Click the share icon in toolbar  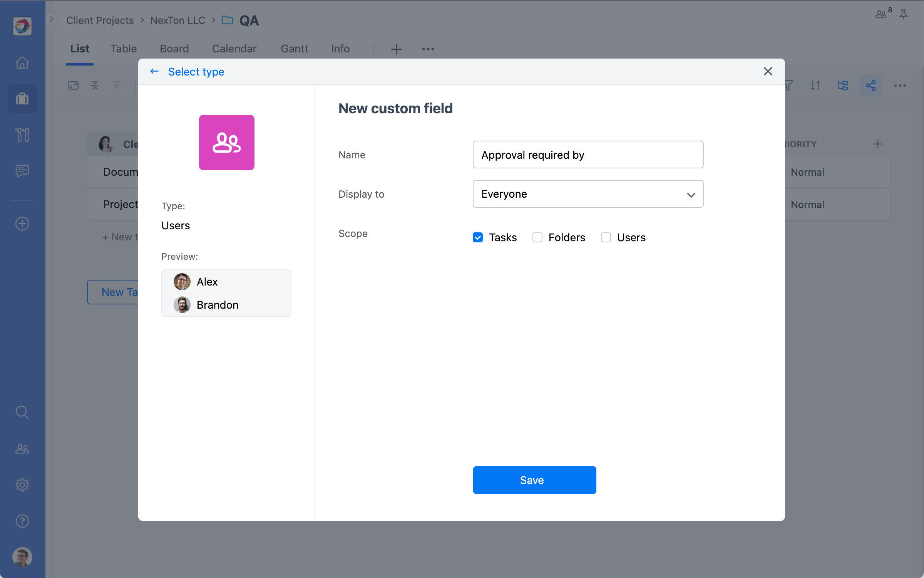pyautogui.click(x=871, y=85)
